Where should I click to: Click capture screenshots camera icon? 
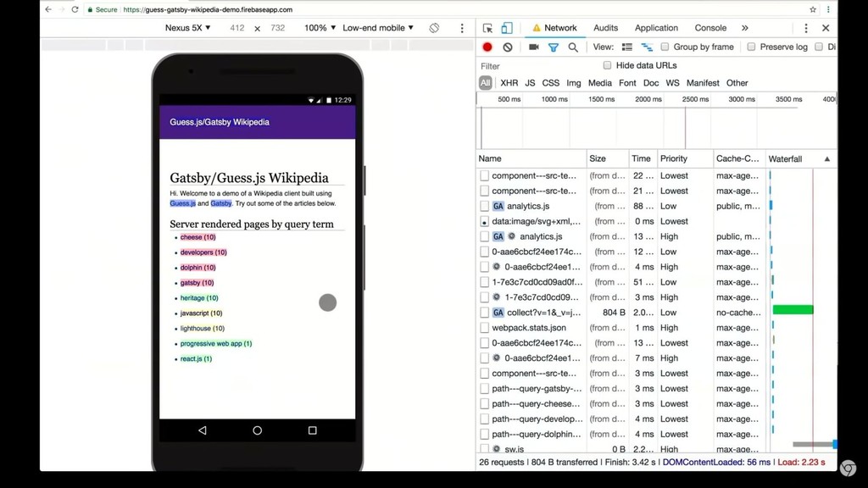(534, 47)
